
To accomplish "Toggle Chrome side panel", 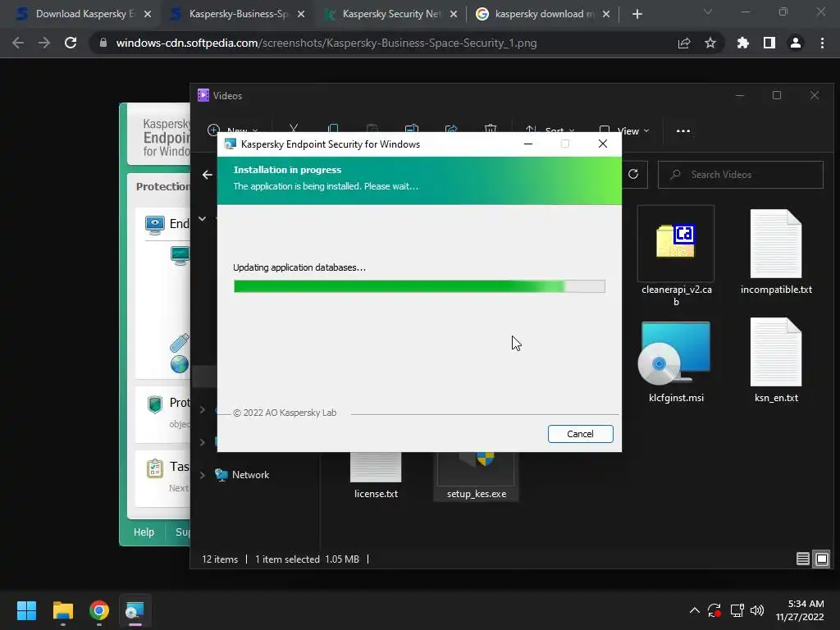I will click(x=769, y=43).
